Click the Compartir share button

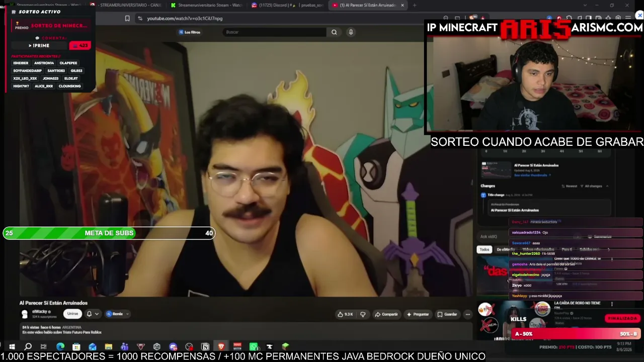[386, 314]
